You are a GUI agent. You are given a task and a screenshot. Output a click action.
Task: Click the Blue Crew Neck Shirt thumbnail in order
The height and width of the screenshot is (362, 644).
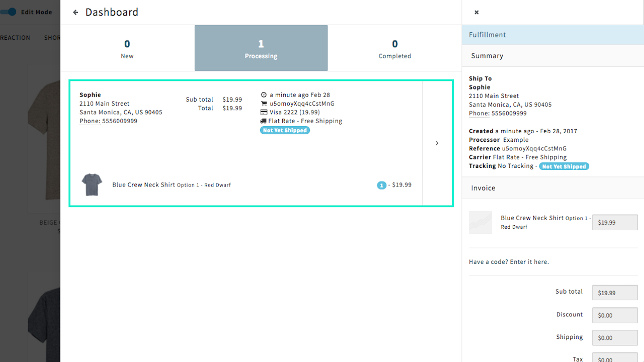pyautogui.click(x=92, y=185)
